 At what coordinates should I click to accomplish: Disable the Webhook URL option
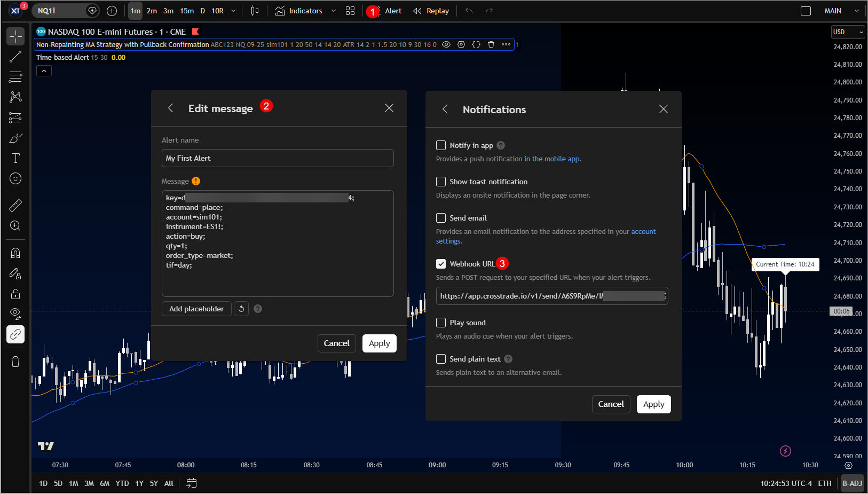pos(441,263)
